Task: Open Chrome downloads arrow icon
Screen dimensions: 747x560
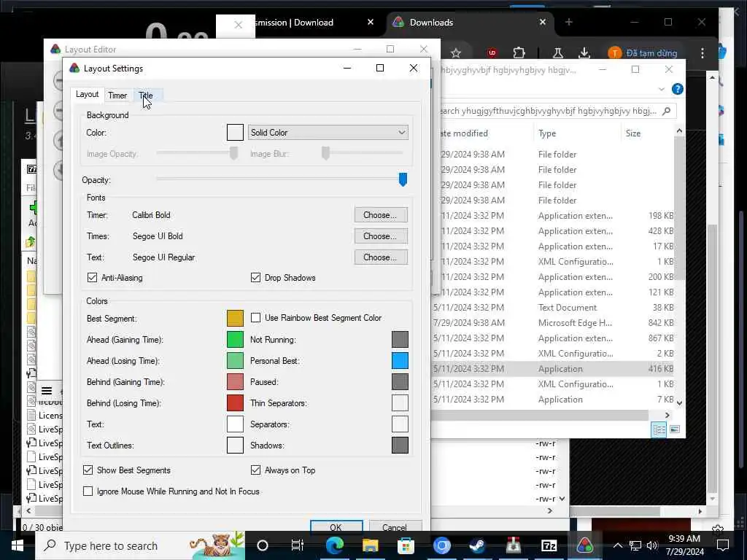Action: [x=584, y=52]
